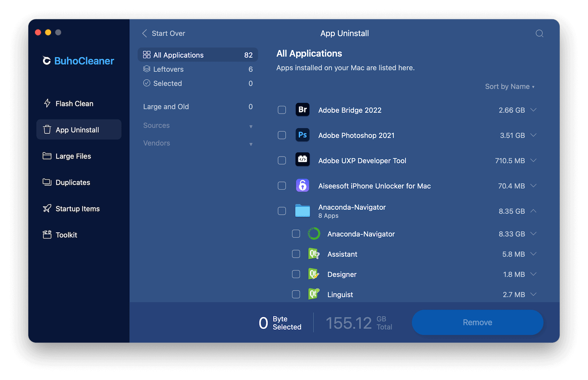The width and height of the screenshot is (588, 380).
Task: Open the Toolkit section
Action: [79, 235]
